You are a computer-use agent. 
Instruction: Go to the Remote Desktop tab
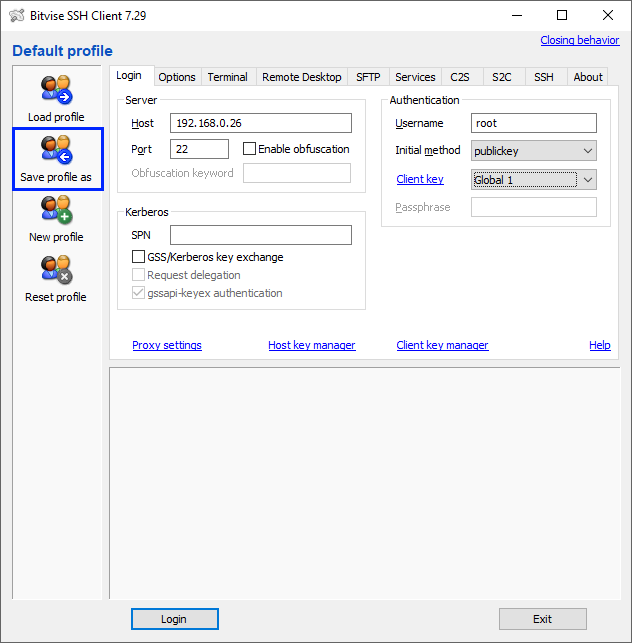tap(302, 77)
